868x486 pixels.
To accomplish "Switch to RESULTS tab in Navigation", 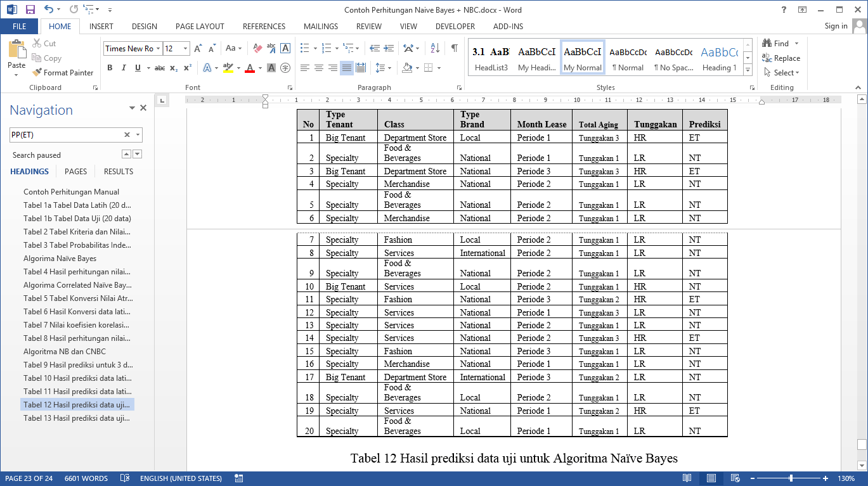I will click(x=119, y=171).
